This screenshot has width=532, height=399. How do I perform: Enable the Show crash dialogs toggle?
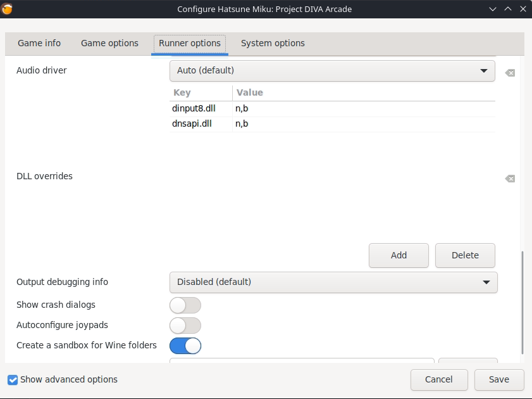point(185,305)
